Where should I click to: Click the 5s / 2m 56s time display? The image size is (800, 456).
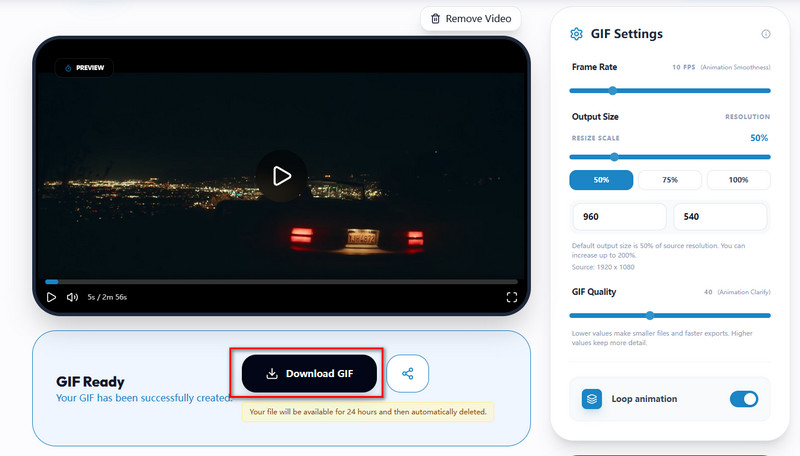point(107,297)
